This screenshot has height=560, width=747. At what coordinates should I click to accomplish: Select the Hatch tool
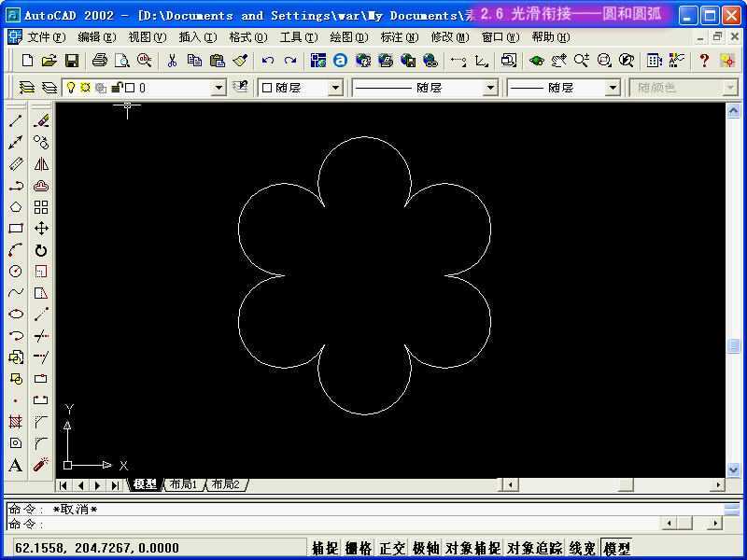click(x=16, y=422)
